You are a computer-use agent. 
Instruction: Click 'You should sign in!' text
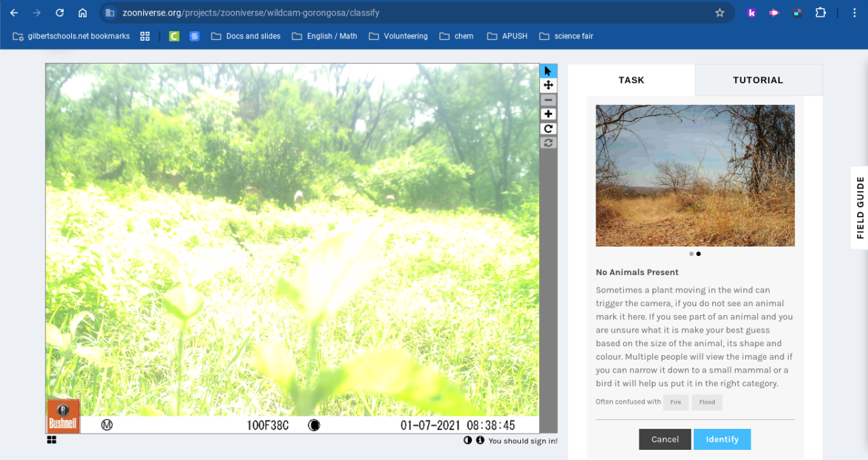(523, 441)
